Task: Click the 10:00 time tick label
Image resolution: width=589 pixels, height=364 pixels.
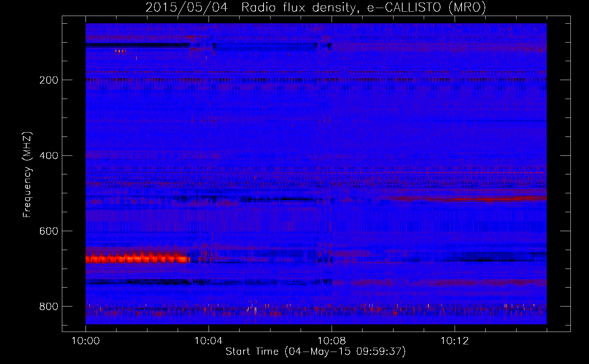Action: (x=86, y=341)
